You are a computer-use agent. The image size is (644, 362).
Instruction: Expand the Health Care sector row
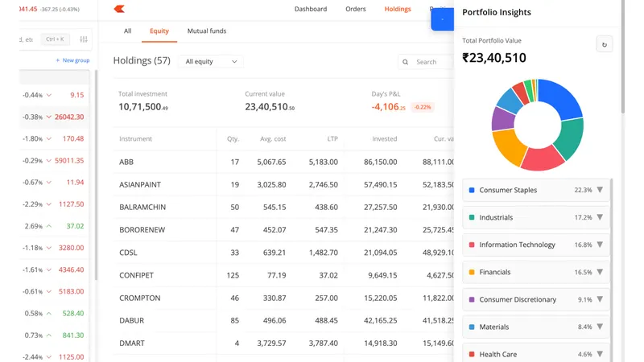tap(535, 354)
